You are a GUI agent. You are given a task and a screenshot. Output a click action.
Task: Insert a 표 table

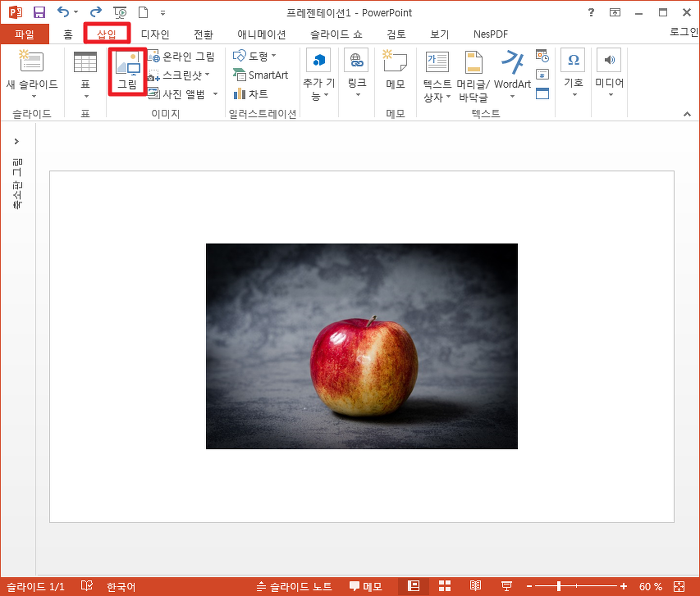tap(85, 75)
